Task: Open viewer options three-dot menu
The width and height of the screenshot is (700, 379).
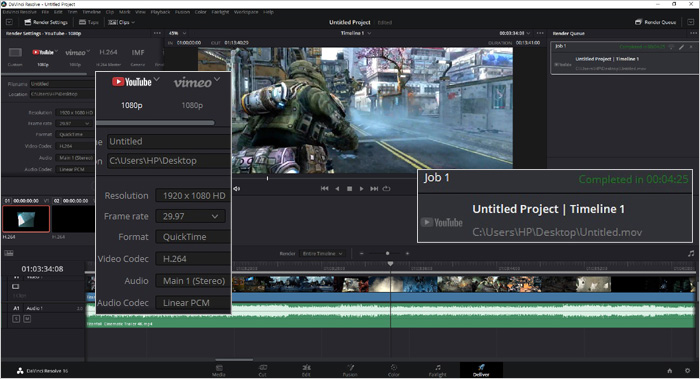Action: coord(540,33)
